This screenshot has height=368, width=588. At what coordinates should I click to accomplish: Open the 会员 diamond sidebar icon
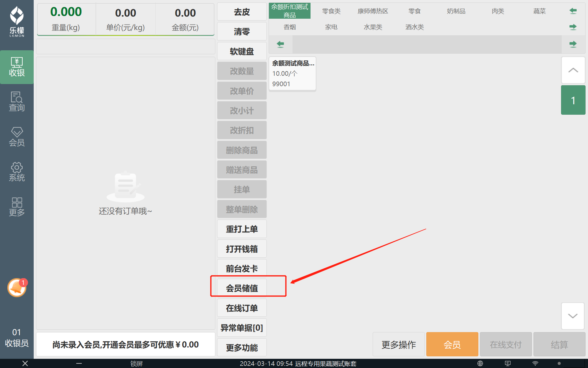tap(17, 137)
